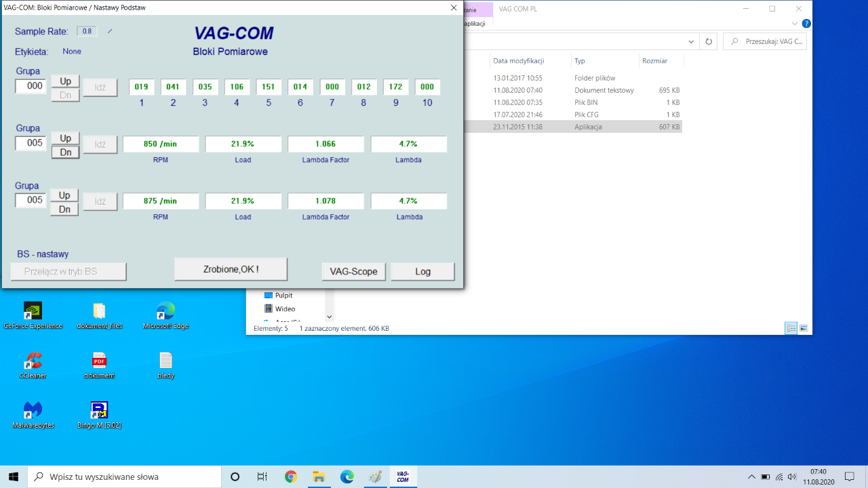The width and height of the screenshot is (868, 488).
Task: Show hidden system tray icons
Action: click(x=751, y=476)
